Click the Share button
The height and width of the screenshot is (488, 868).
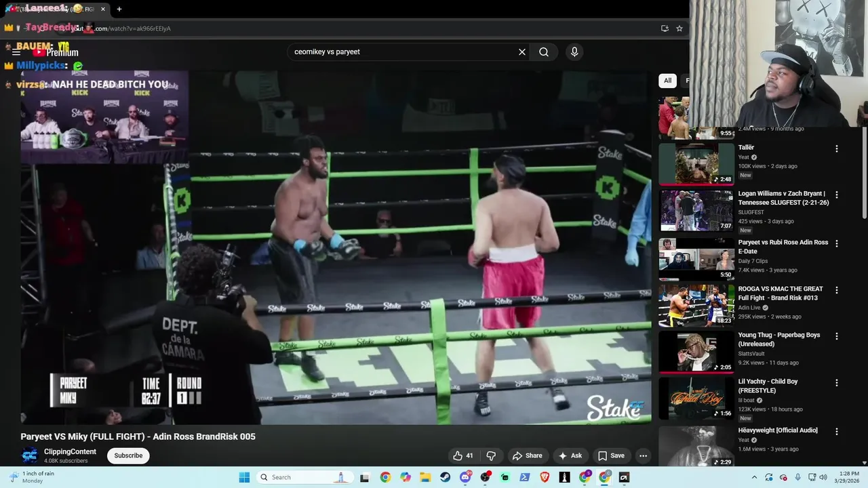coord(527,455)
